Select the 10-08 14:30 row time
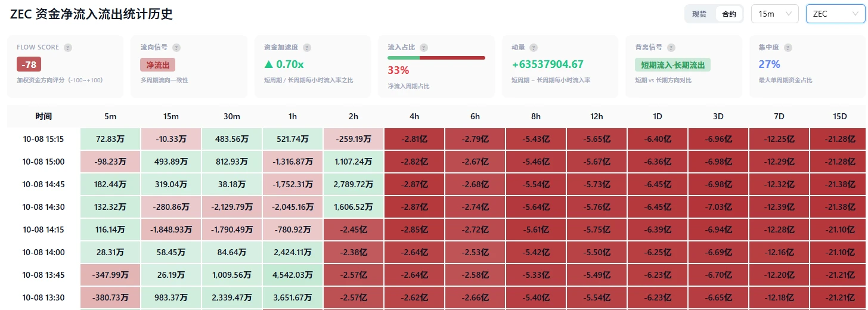Image resolution: width=868 pixels, height=310 pixels. pos(44,207)
